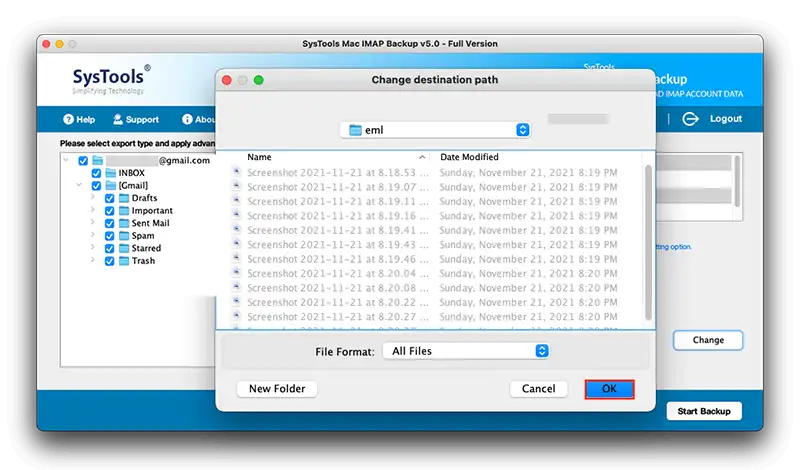Viewport: 800px width, 470px height.
Task: Open the Support menu item
Action: tap(136, 119)
